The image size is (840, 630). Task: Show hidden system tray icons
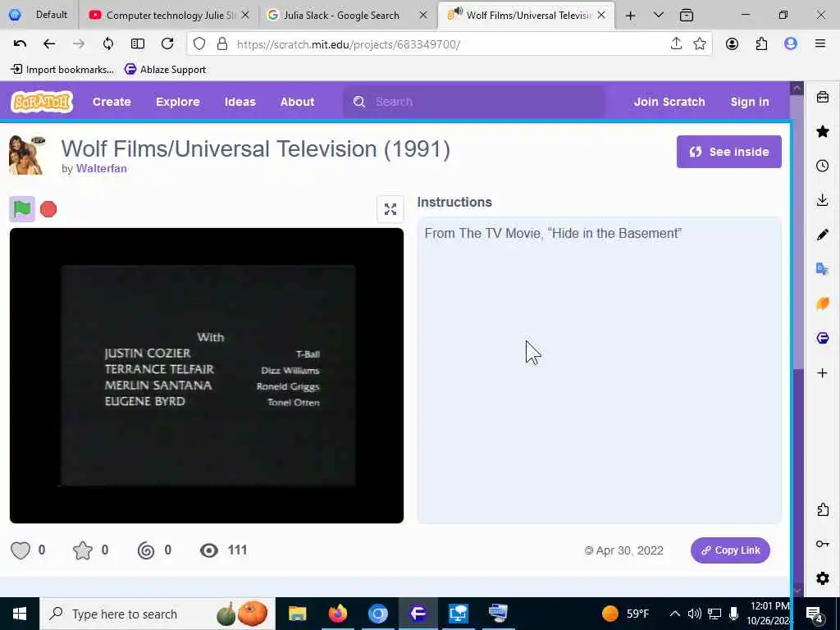click(675, 614)
